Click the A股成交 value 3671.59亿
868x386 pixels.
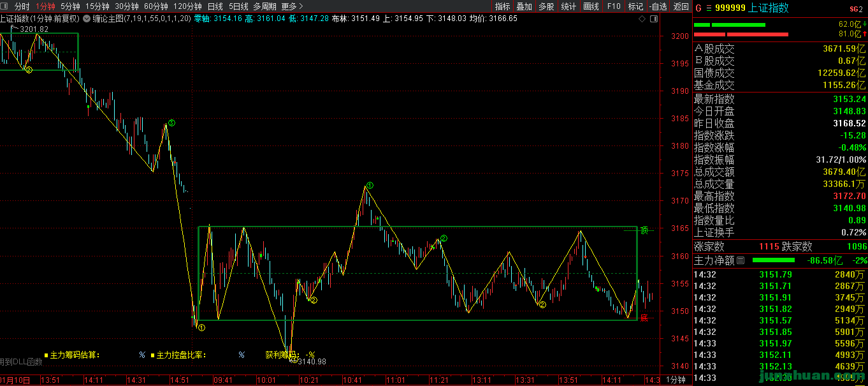844,48
